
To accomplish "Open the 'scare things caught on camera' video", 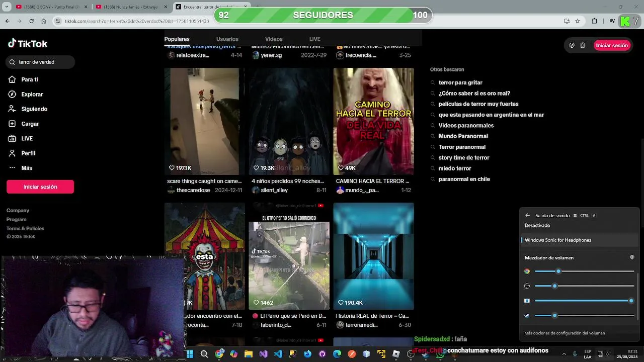I will 204,122.
